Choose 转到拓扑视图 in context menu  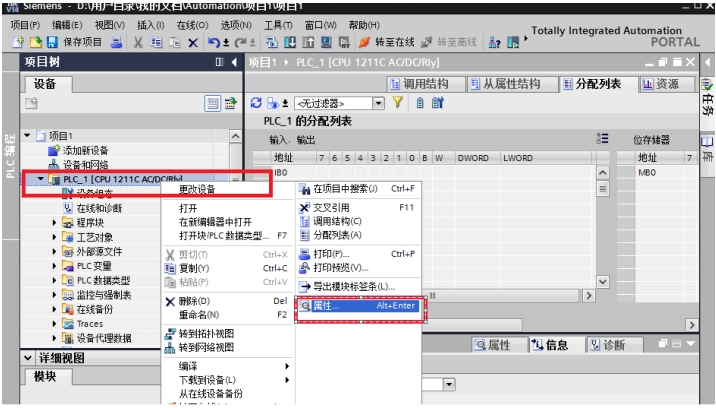(x=227, y=334)
